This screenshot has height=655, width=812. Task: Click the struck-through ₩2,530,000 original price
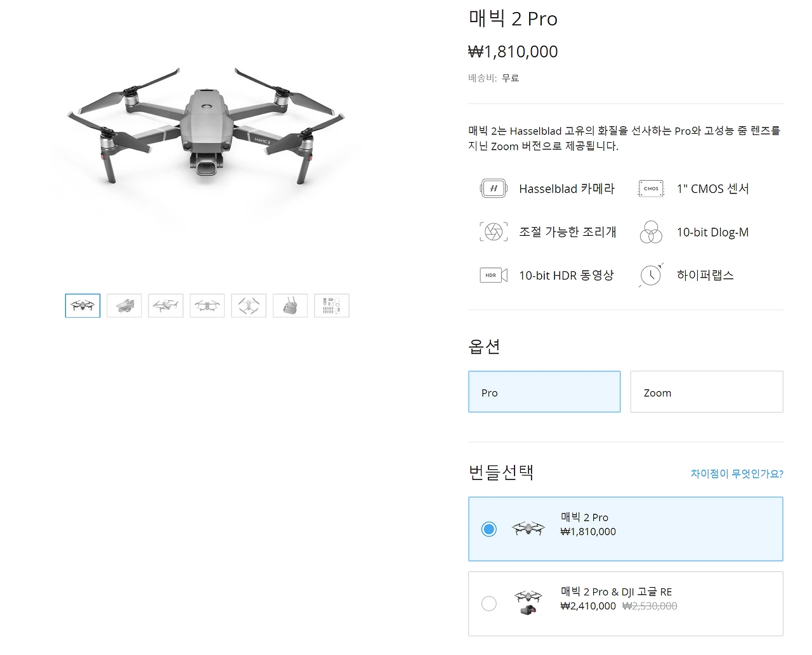click(650, 606)
